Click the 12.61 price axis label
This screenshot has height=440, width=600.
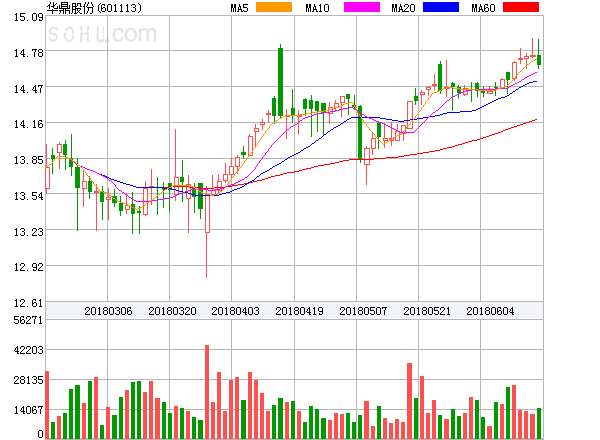(x=29, y=303)
